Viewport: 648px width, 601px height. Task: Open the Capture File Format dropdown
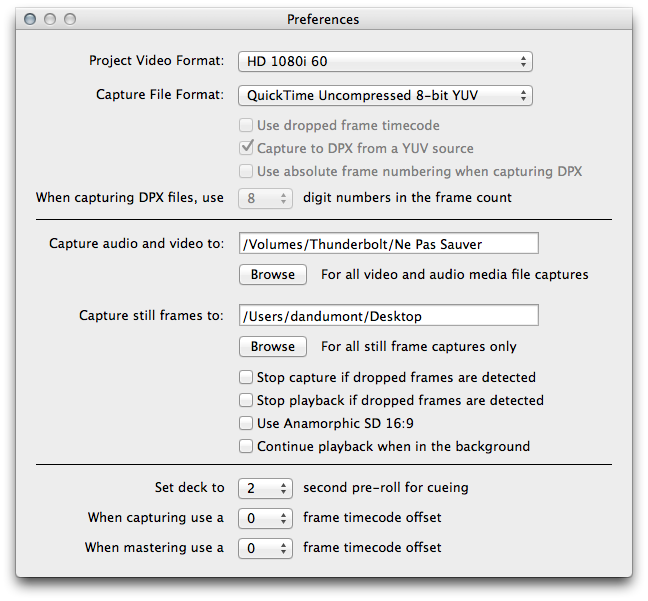(x=385, y=95)
